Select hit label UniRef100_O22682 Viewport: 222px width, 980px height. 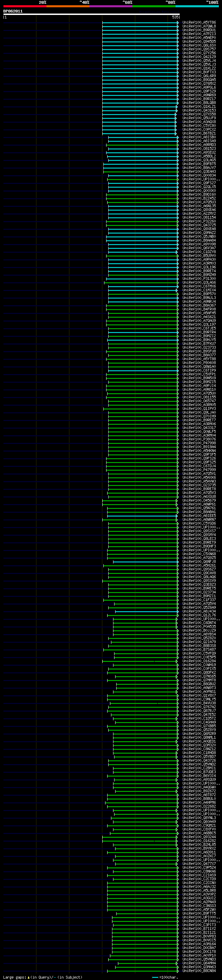tap(199, 807)
